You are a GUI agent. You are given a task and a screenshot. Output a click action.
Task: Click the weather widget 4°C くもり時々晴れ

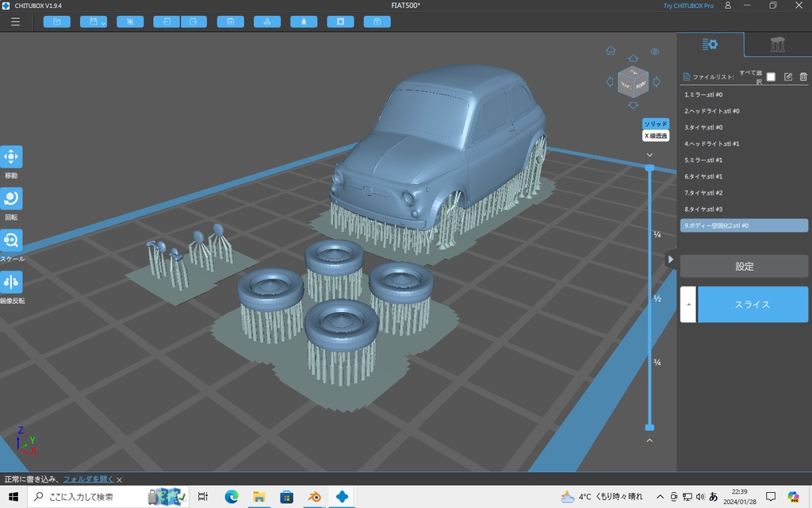[601, 497]
